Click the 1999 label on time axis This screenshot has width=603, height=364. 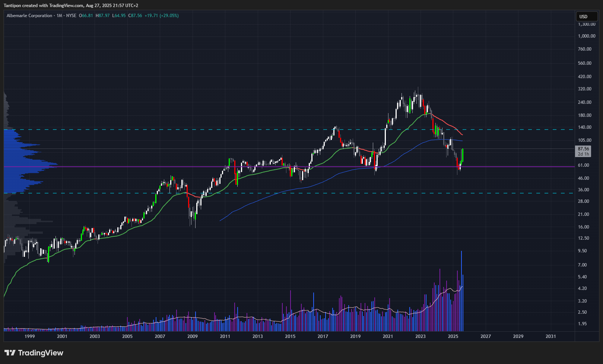click(x=29, y=336)
